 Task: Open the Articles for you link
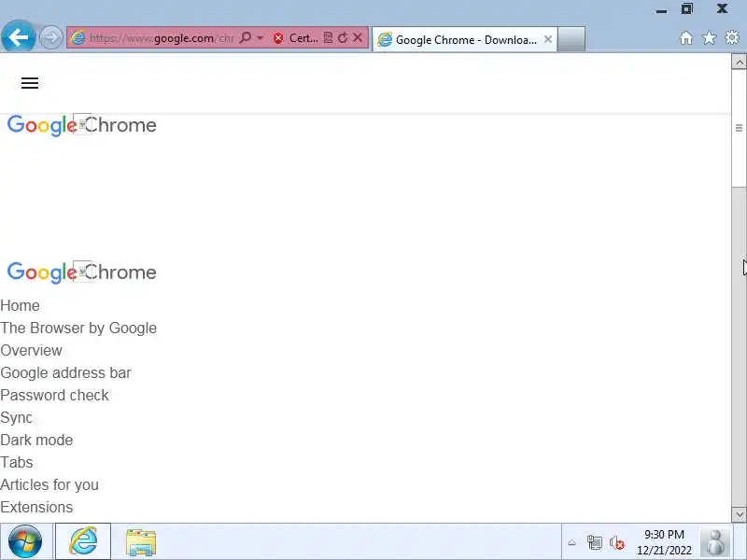[49, 484]
